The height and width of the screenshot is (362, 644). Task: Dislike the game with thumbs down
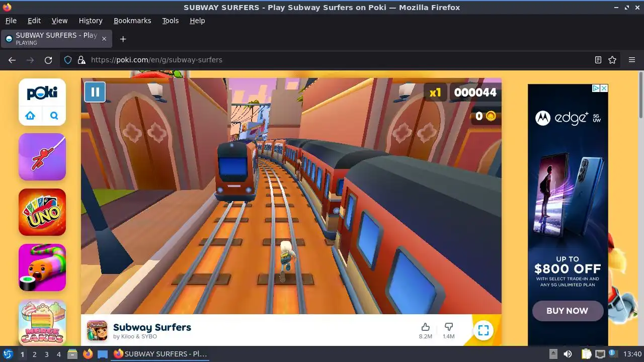click(449, 327)
